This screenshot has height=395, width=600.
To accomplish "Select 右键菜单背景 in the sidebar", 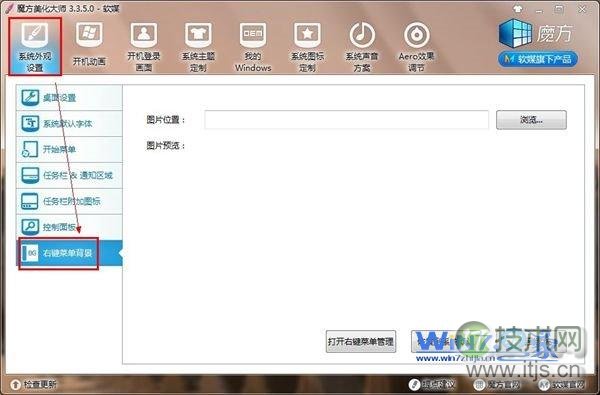I will [69, 253].
